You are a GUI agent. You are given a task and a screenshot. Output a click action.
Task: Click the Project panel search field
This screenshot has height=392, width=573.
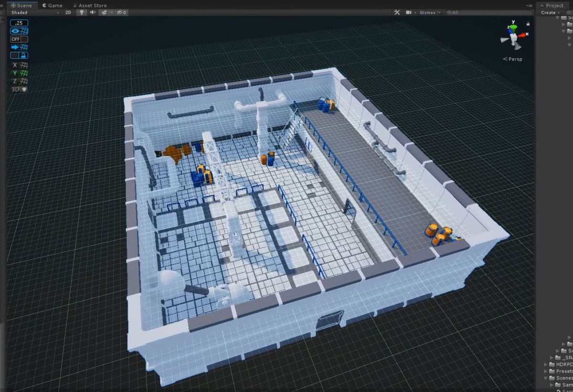click(x=568, y=12)
